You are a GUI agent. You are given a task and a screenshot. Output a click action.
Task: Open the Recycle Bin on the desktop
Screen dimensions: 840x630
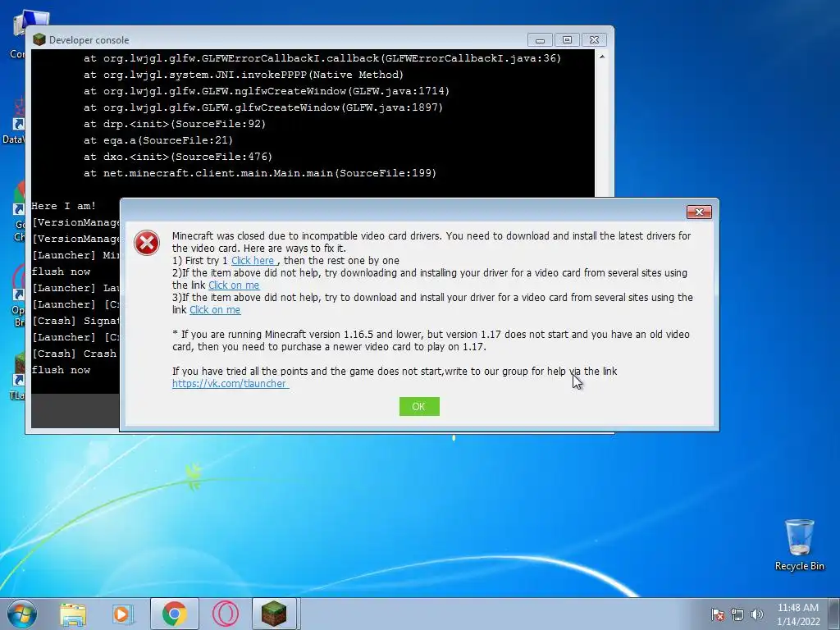tap(799, 545)
